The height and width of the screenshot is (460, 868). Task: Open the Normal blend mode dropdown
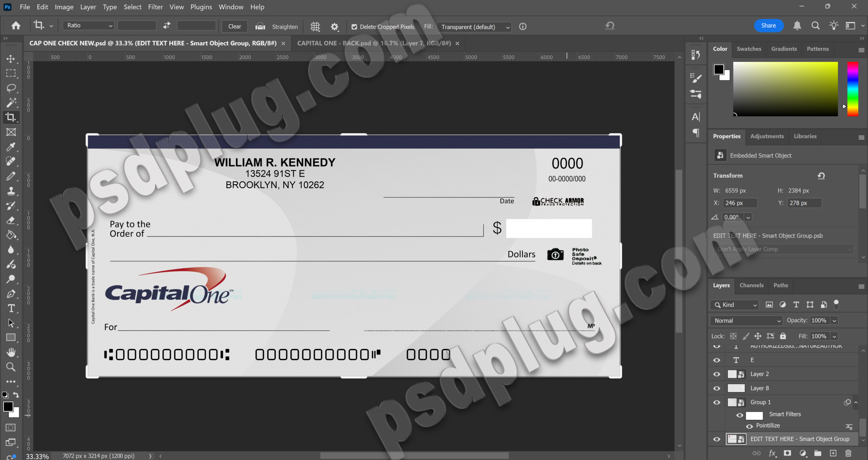tap(746, 320)
